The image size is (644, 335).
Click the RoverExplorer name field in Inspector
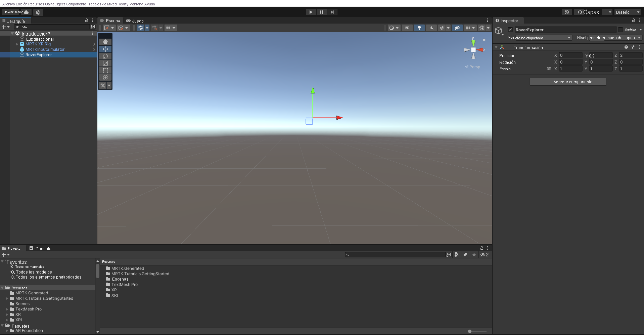(565, 30)
